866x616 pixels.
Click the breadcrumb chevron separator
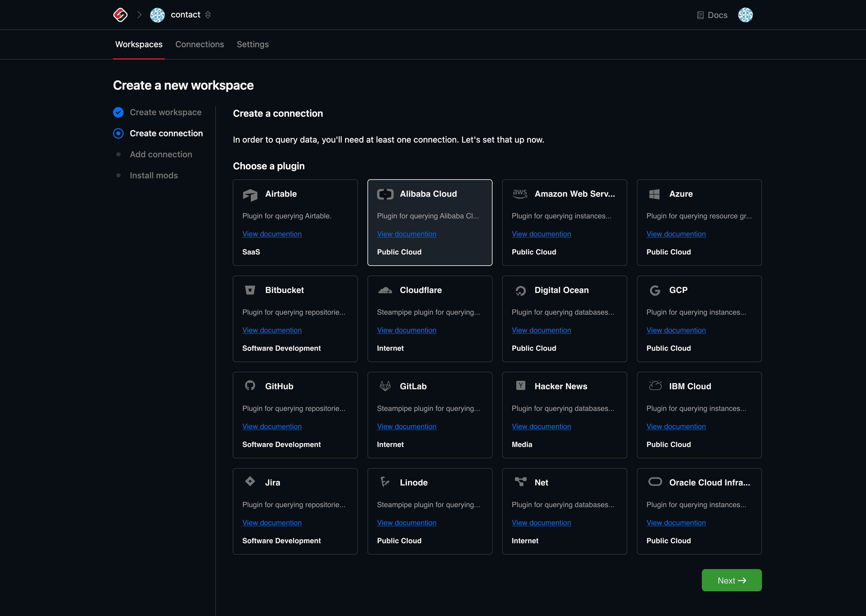pyautogui.click(x=139, y=15)
